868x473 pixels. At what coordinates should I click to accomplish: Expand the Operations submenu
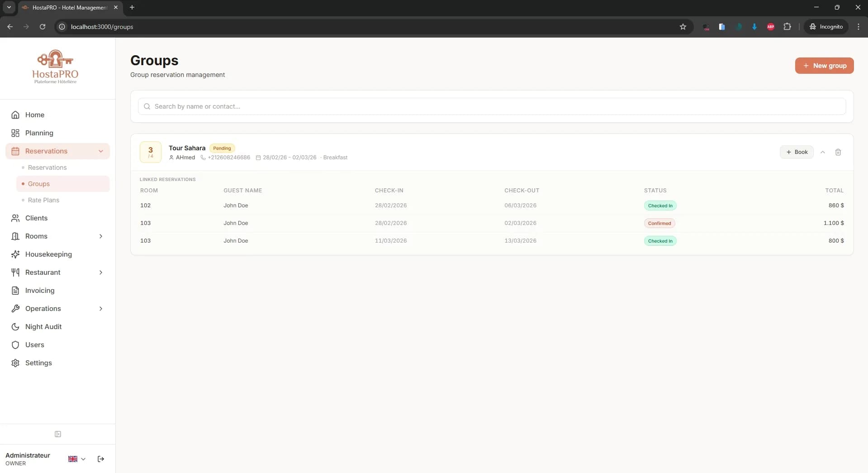coord(101,309)
